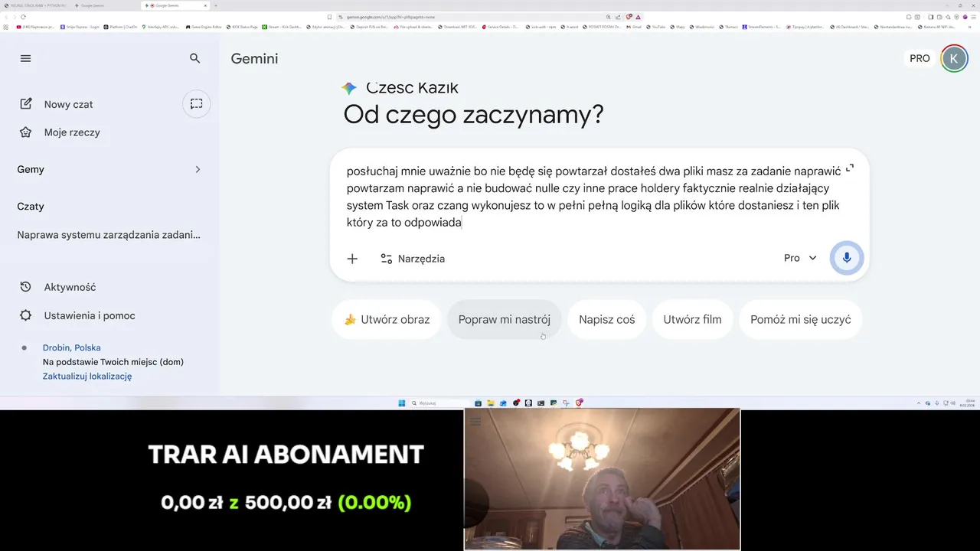Click the Windows taskbar search box
The width and height of the screenshot is (980, 551).
(x=440, y=403)
